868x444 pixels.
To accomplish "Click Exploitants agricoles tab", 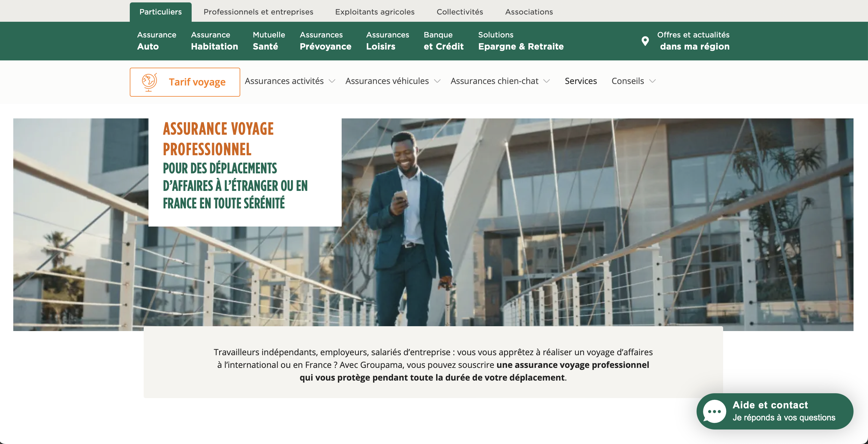I will click(x=375, y=11).
